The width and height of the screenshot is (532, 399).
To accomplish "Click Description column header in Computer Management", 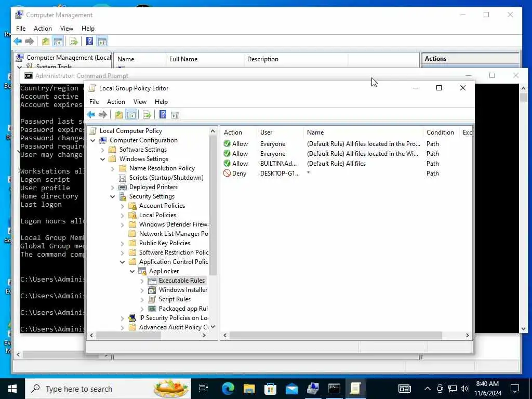I will coord(296,59).
